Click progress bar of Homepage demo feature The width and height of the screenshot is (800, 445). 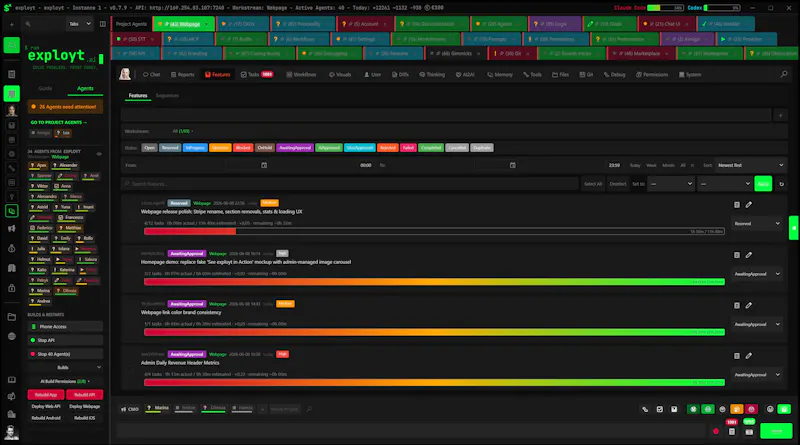pyautogui.click(x=434, y=282)
